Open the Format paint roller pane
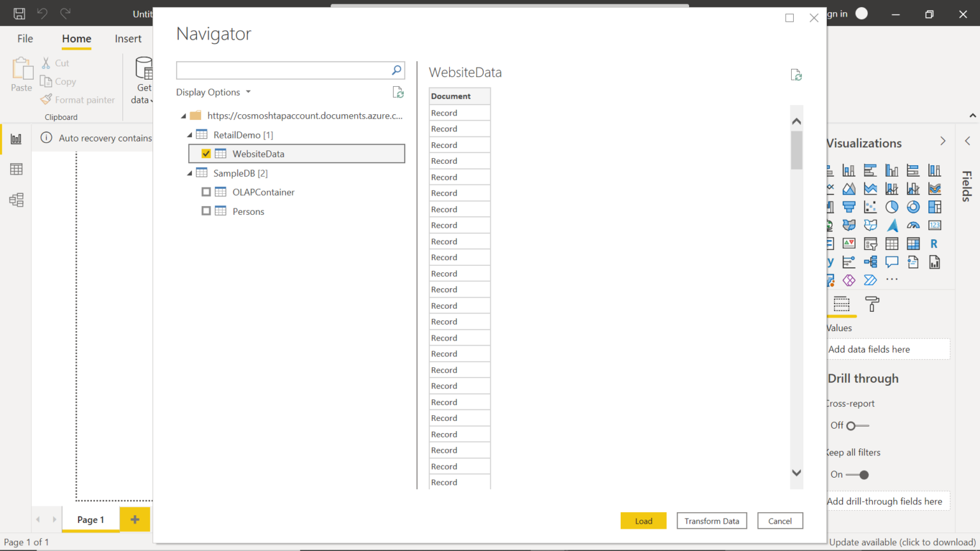Screen dimensions: 980x551 click(872, 305)
